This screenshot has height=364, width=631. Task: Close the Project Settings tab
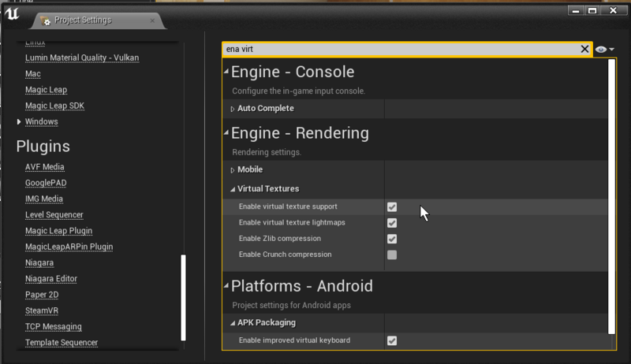click(152, 20)
